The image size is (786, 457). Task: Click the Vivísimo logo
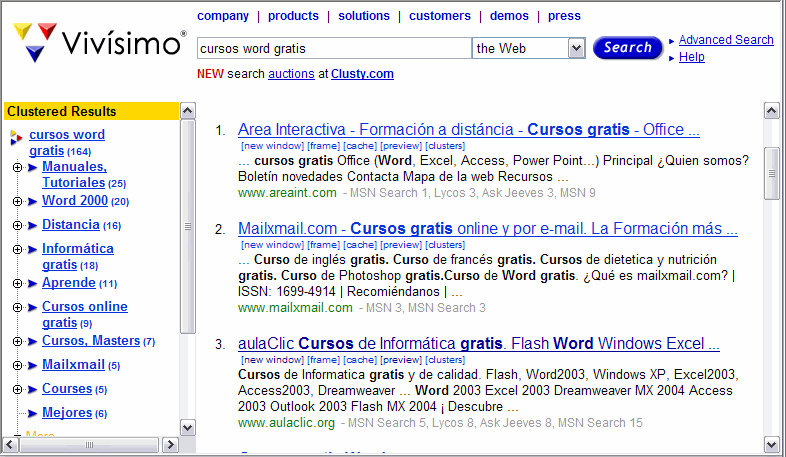click(x=99, y=42)
